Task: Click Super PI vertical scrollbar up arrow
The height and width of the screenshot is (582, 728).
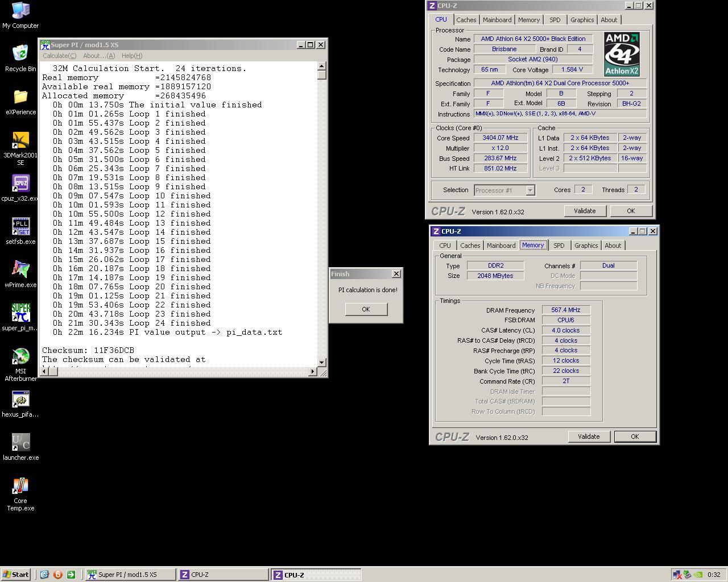Action: (322, 66)
